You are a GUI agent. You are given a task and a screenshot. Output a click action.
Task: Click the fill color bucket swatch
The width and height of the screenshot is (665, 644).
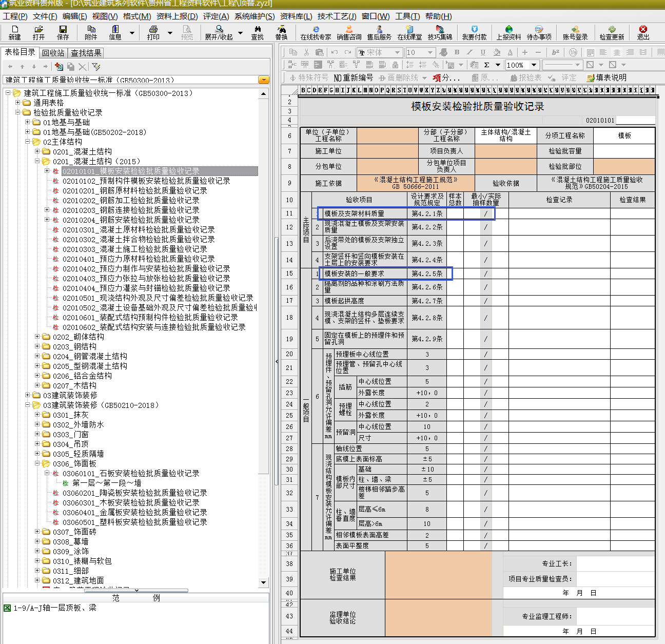pyautogui.click(x=497, y=52)
